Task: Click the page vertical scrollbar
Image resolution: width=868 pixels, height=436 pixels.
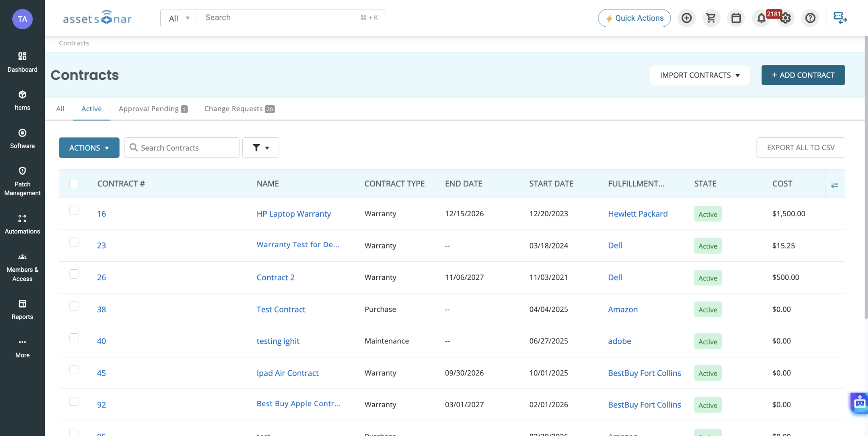Action: coord(866,177)
